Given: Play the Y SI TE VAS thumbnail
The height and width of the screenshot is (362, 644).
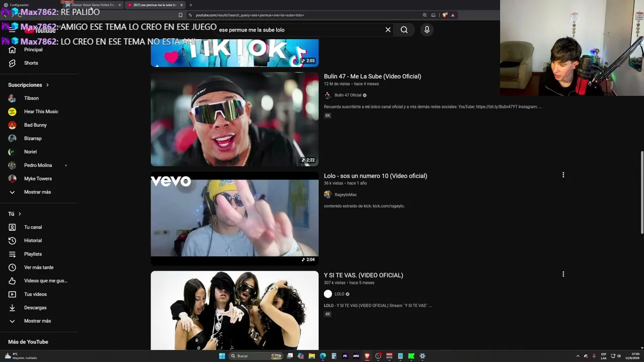Looking at the screenshot, I should tap(234, 310).
